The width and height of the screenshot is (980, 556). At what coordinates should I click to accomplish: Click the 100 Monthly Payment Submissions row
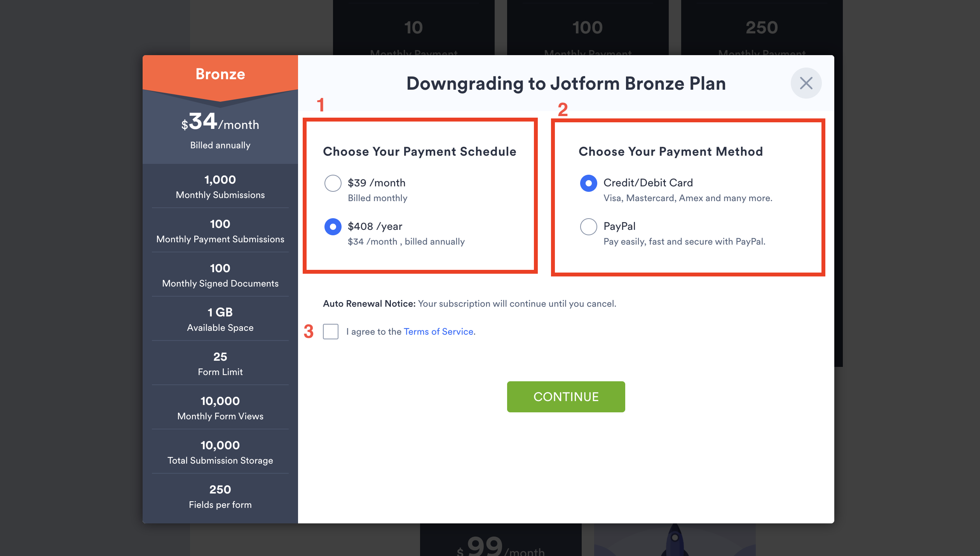(x=220, y=231)
